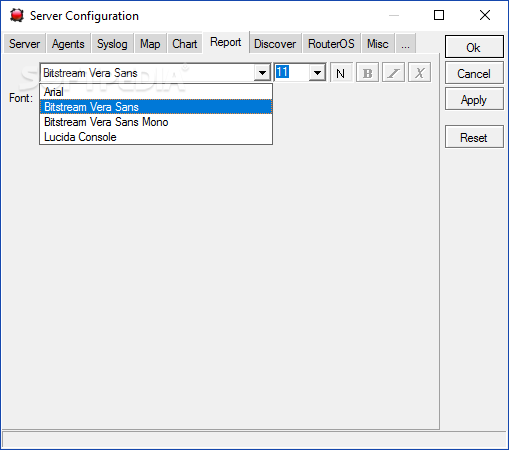Open the font size dropdown arrow
509x450 pixels.
pos(317,72)
